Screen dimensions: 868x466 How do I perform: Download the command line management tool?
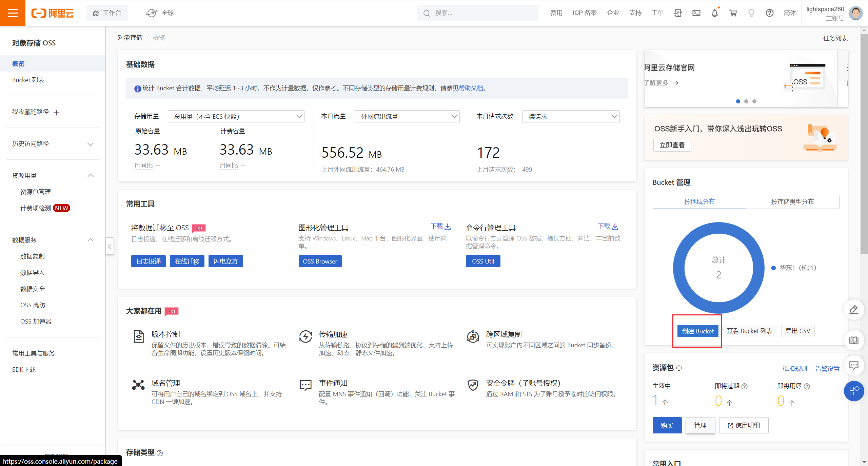tap(608, 226)
